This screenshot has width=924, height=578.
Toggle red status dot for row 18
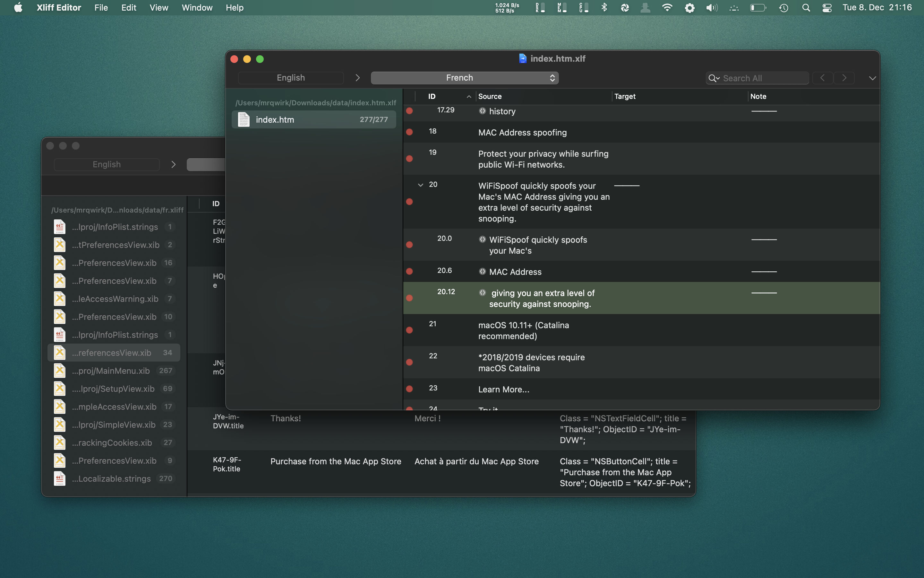tap(409, 132)
